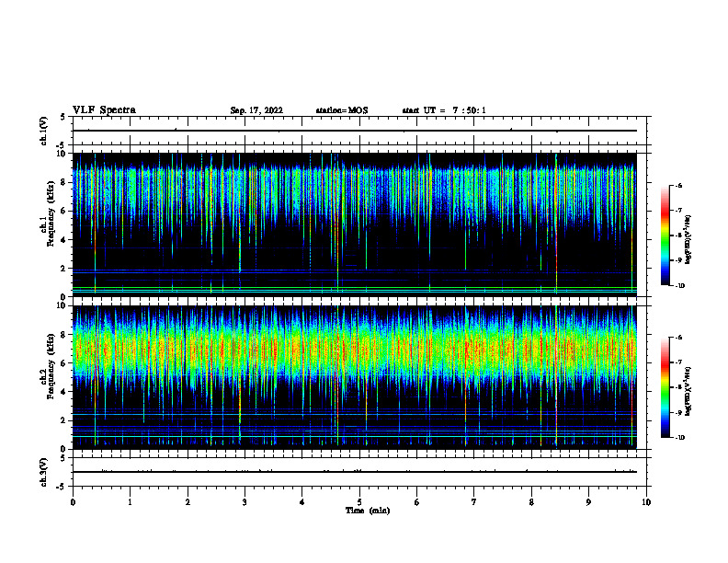Click the "5" tick on the time axis

pos(359,502)
